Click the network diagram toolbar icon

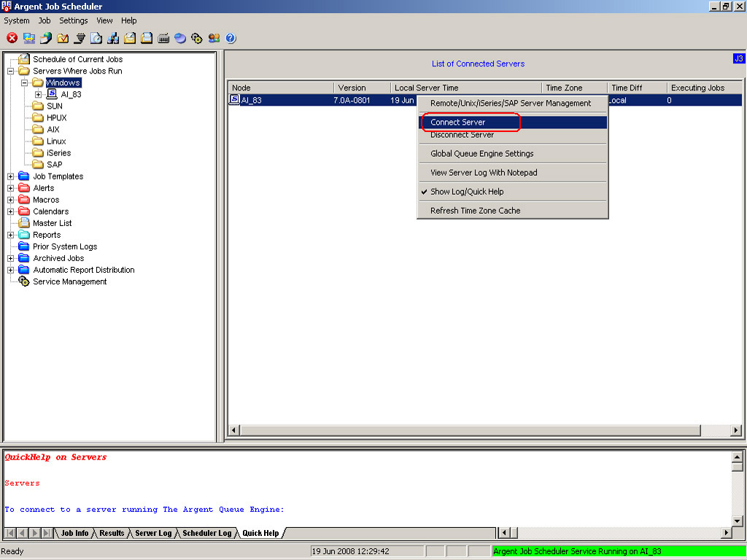click(113, 38)
